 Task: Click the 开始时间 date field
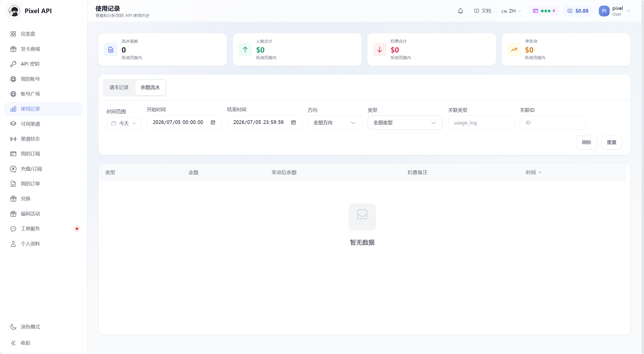[x=184, y=122]
